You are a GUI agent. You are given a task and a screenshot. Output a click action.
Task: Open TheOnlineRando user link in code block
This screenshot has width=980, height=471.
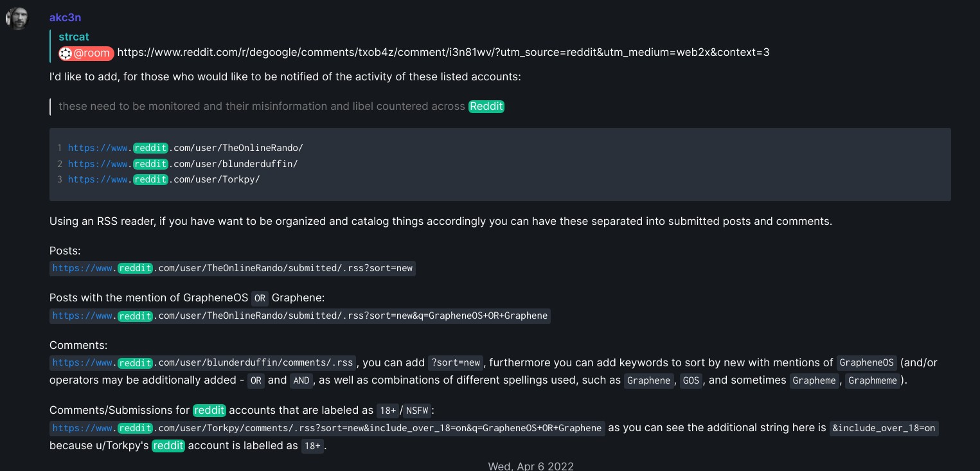tap(186, 148)
